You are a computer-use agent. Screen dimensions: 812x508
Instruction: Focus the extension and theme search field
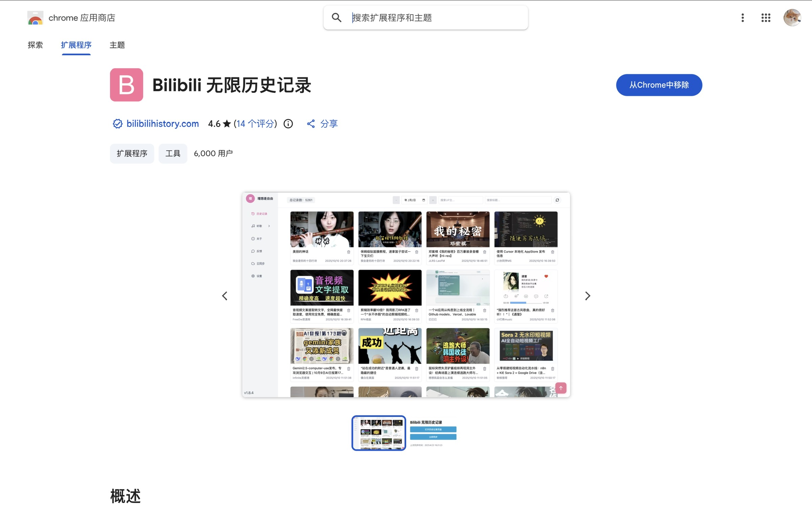click(x=425, y=18)
